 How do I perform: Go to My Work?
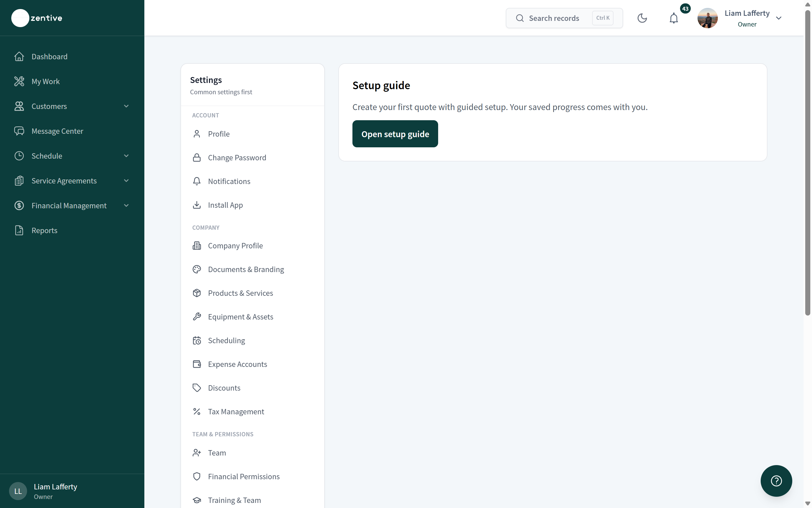point(72,81)
